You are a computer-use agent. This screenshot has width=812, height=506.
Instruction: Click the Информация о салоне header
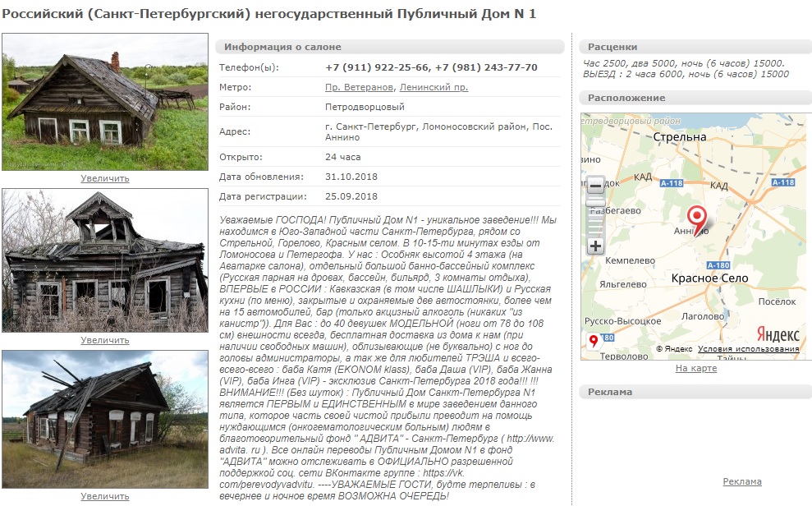point(282,47)
